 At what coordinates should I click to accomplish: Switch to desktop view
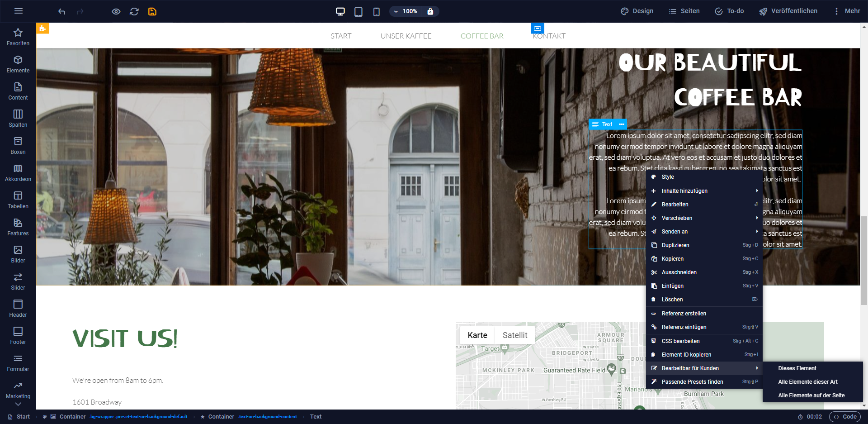click(x=340, y=11)
